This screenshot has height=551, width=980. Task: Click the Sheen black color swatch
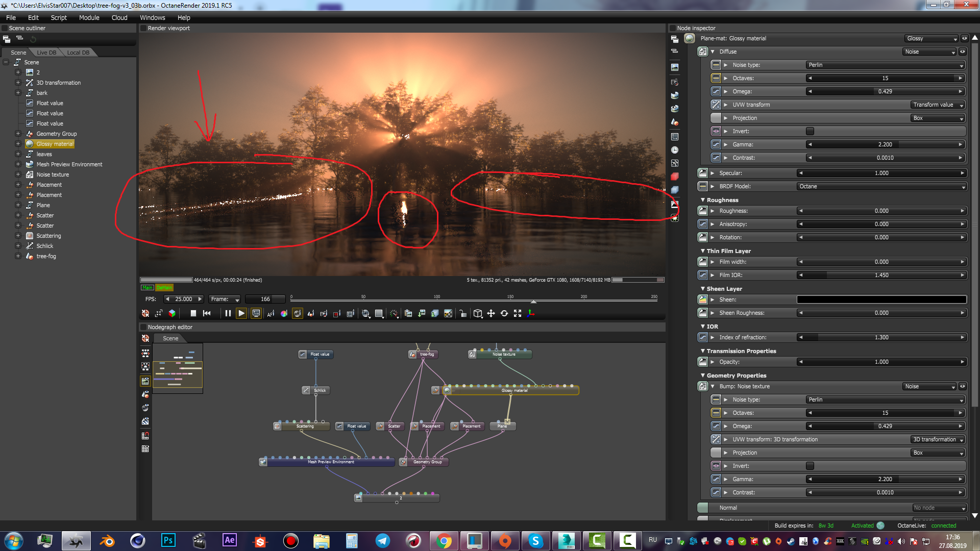pyautogui.click(x=881, y=299)
